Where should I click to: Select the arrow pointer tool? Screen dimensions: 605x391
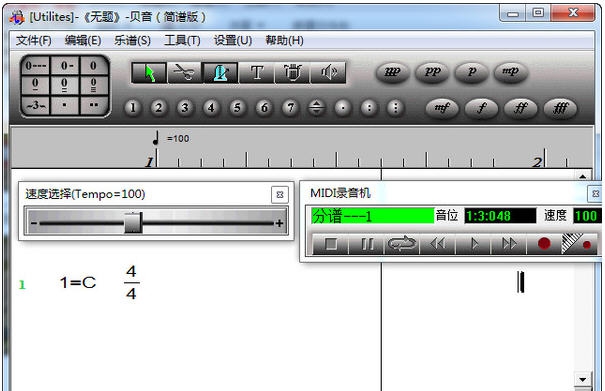(x=149, y=73)
